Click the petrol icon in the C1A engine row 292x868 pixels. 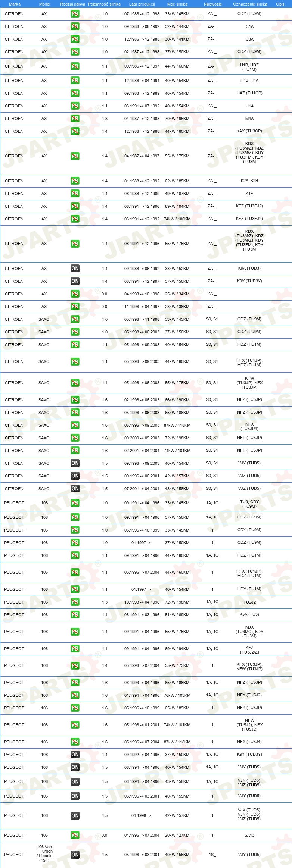tap(75, 26)
